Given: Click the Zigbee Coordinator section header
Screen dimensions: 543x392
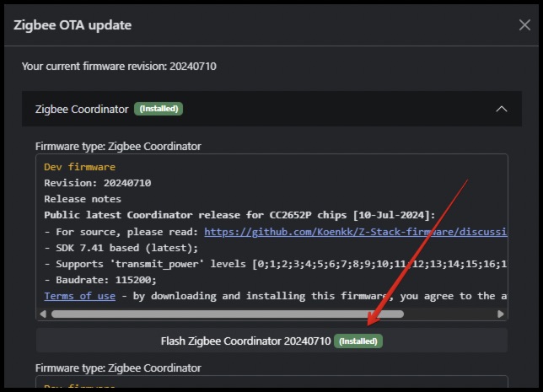Looking at the screenshot, I should pyautogui.click(x=271, y=109).
